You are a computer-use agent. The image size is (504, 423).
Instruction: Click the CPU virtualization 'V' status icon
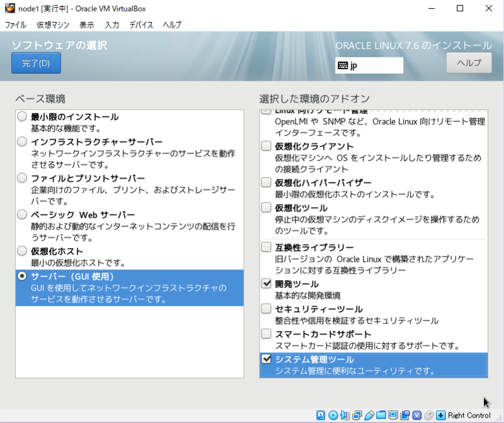coord(417,415)
